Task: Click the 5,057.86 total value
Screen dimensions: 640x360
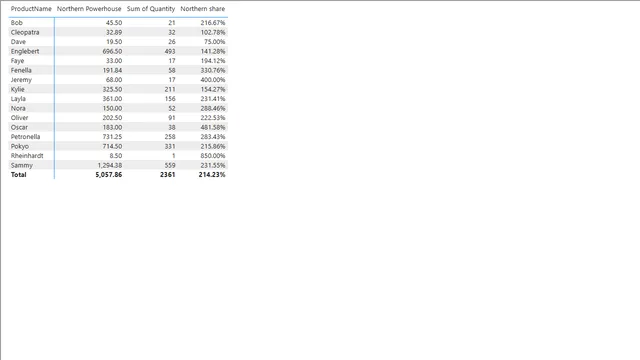Action: (x=109, y=175)
